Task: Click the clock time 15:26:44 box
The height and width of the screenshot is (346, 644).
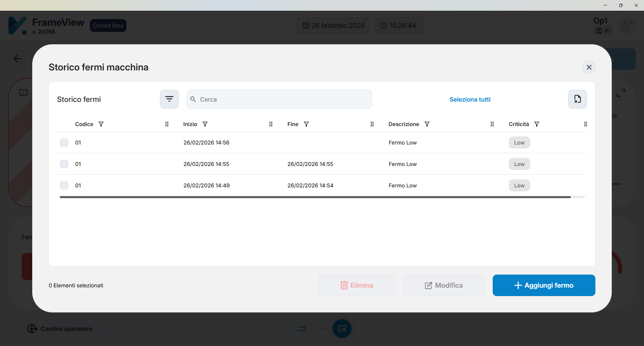Action: (x=398, y=25)
